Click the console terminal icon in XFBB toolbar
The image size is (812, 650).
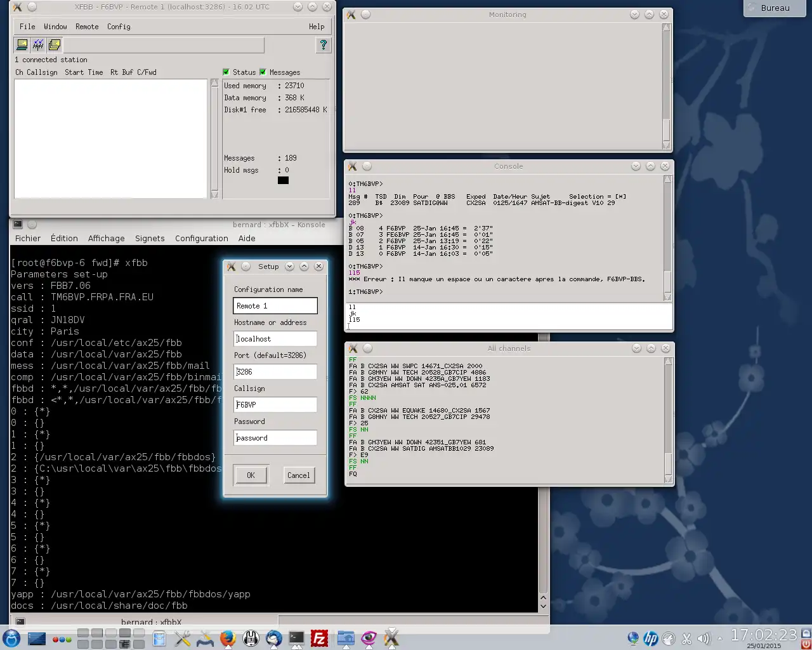tap(22, 44)
